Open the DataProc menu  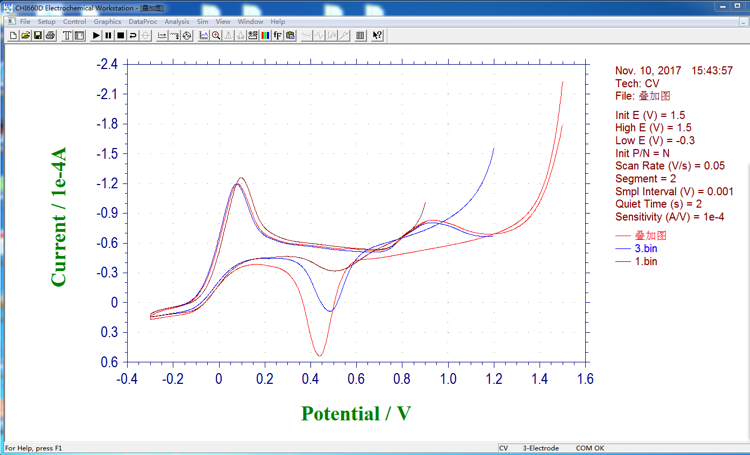click(x=143, y=22)
